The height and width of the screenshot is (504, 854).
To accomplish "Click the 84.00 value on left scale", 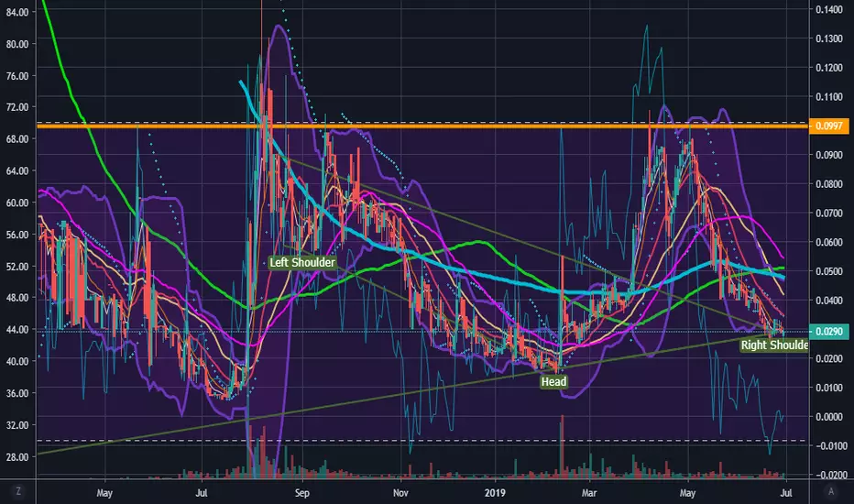I will point(16,12).
